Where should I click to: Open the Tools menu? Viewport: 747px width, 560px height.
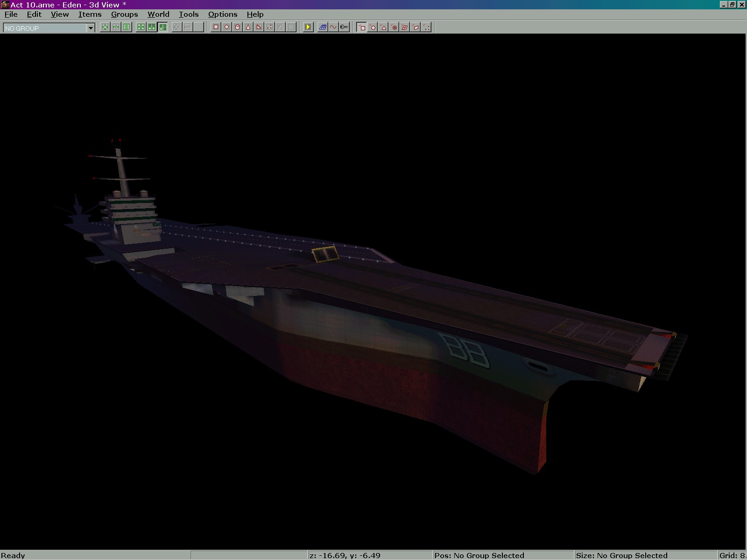pos(189,14)
